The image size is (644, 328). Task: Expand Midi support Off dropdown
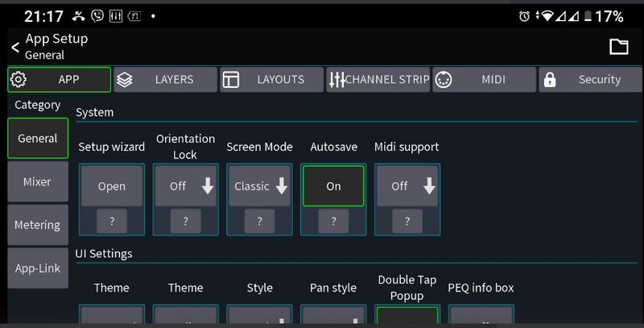coord(407,186)
